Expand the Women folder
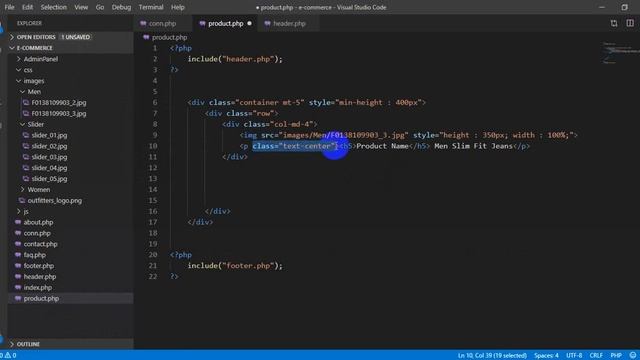 tap(39, 190)
